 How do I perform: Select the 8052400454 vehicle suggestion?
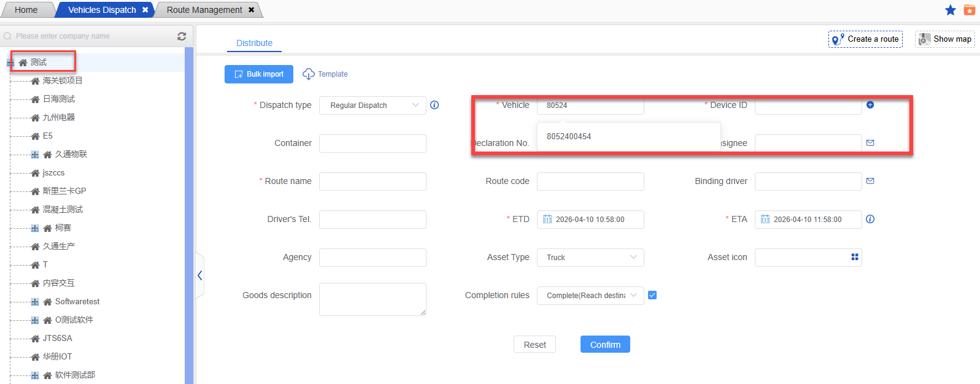point(569,136)
